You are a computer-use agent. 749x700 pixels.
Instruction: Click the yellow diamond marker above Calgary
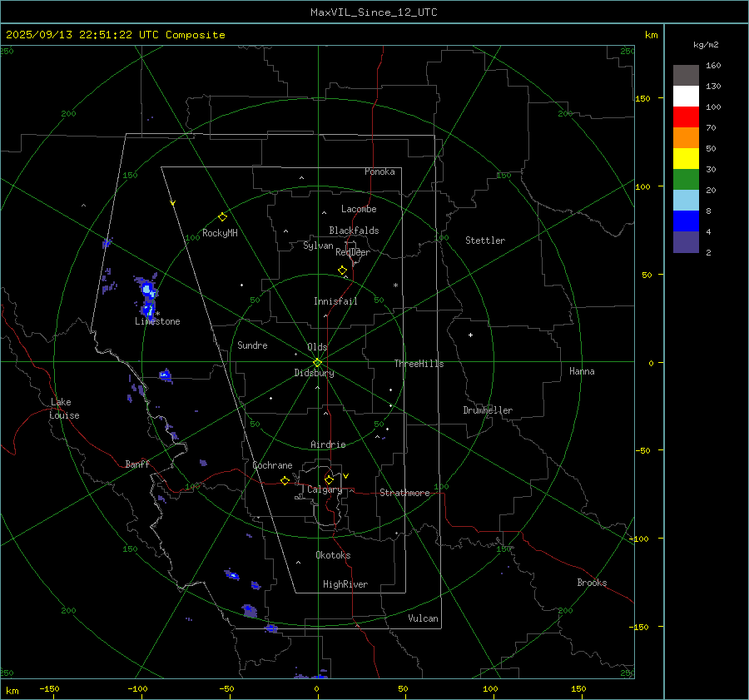pyautogui.click(x=329, y=479)
